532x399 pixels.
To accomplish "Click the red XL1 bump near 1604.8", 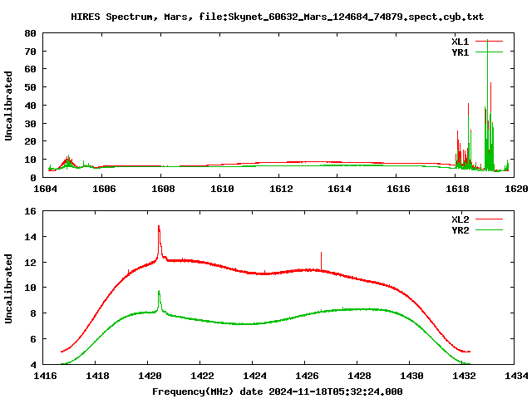I will [68, 162].
